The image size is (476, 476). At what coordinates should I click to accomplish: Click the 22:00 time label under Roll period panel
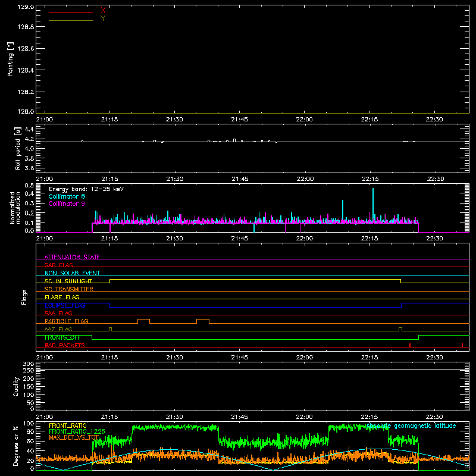[305, 179]
